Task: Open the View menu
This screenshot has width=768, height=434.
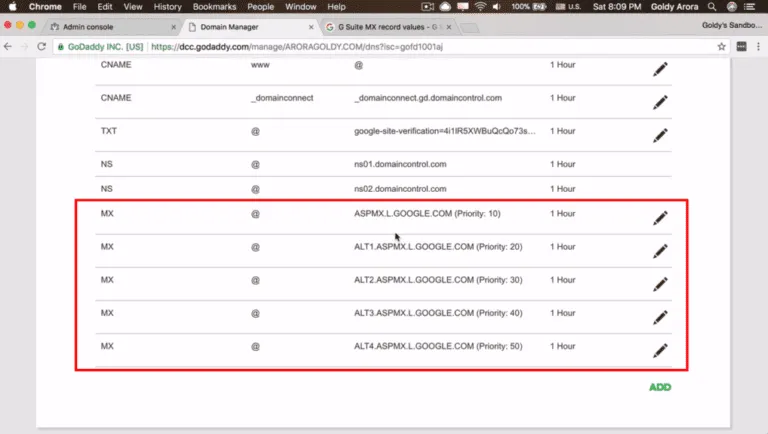Action: (x=133, y=7)
